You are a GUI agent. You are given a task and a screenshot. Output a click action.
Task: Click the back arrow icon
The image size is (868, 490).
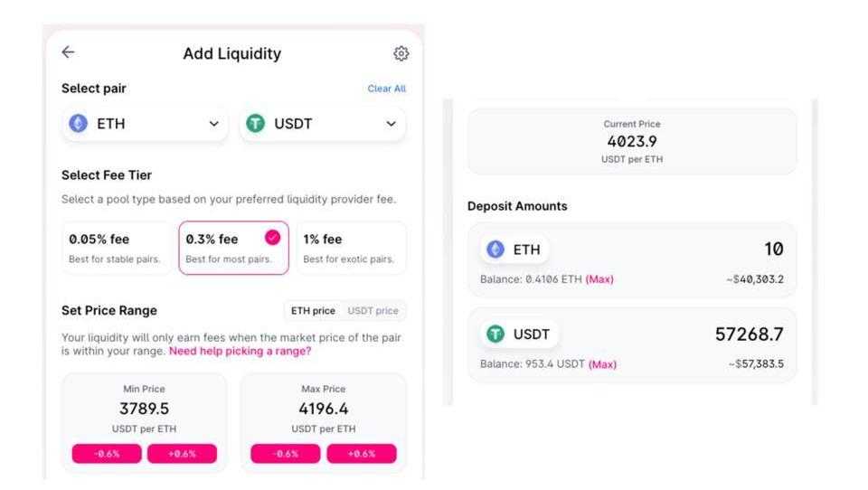68,52
